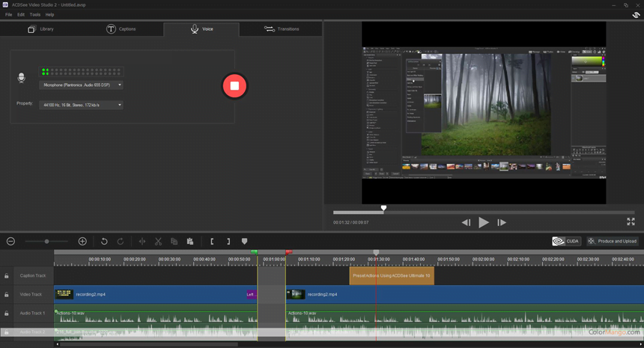
Task: Select the first recording2.mp4 video clip thumbnail
Action: click(64, 294)
